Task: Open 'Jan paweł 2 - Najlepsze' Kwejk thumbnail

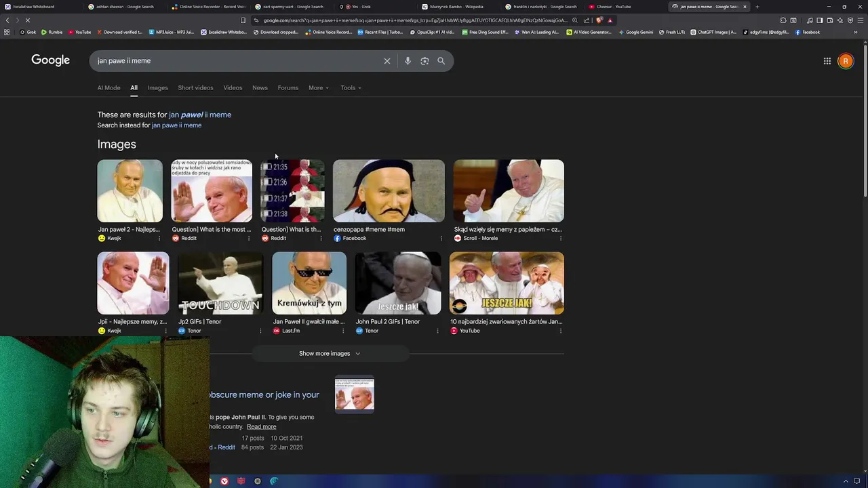Action: tap(130, 191)
